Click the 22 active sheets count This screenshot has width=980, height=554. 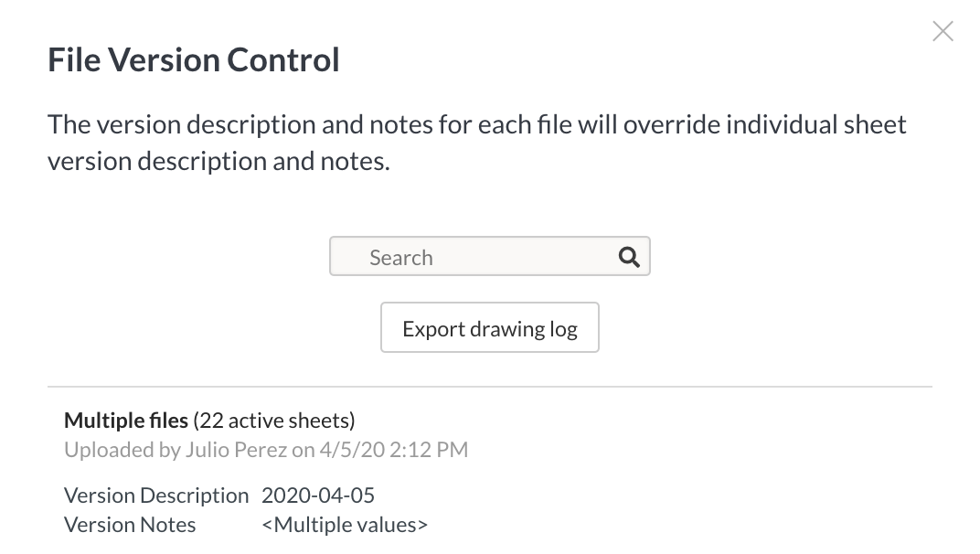[x=273, y=421]
